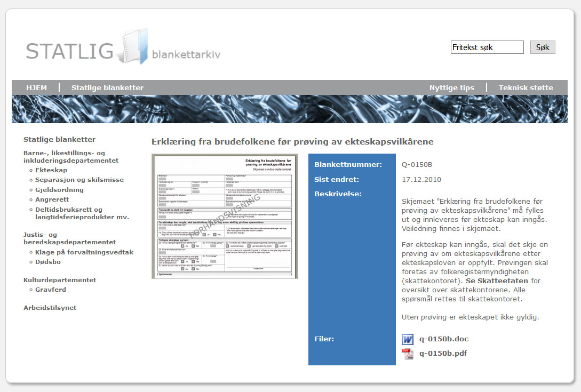581x392 pixels.
Task: Click the PDF file icon
Action: click(408, 354)
